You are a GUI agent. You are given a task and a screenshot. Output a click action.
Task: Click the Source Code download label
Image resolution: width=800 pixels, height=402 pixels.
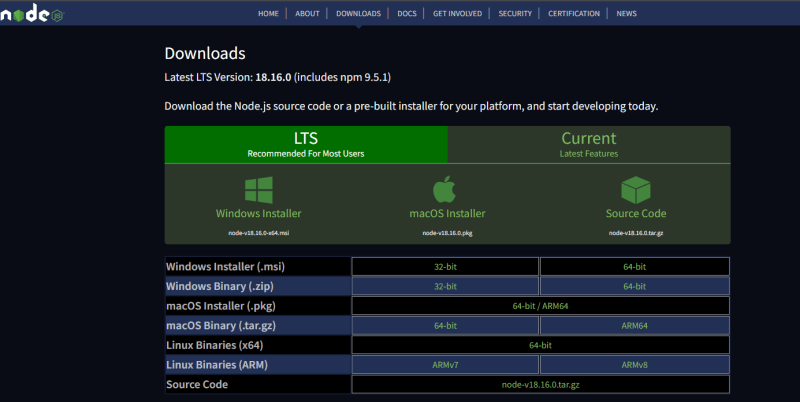(636, 213)
